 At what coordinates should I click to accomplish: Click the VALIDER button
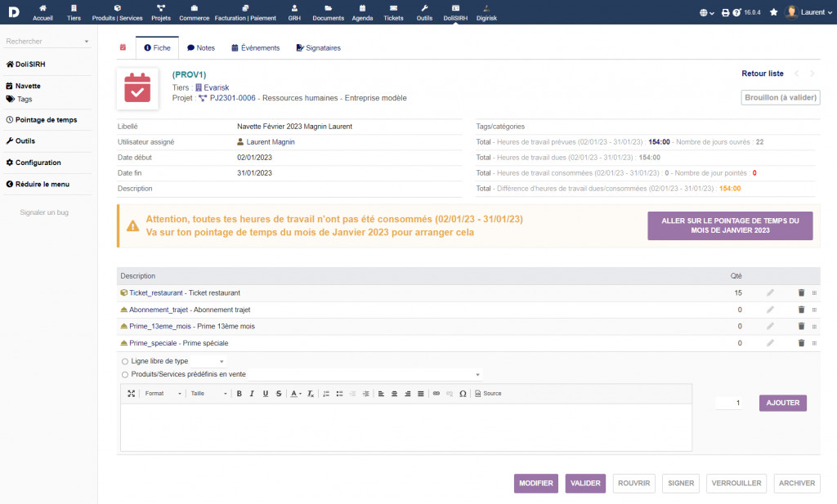tap(585, 483)
